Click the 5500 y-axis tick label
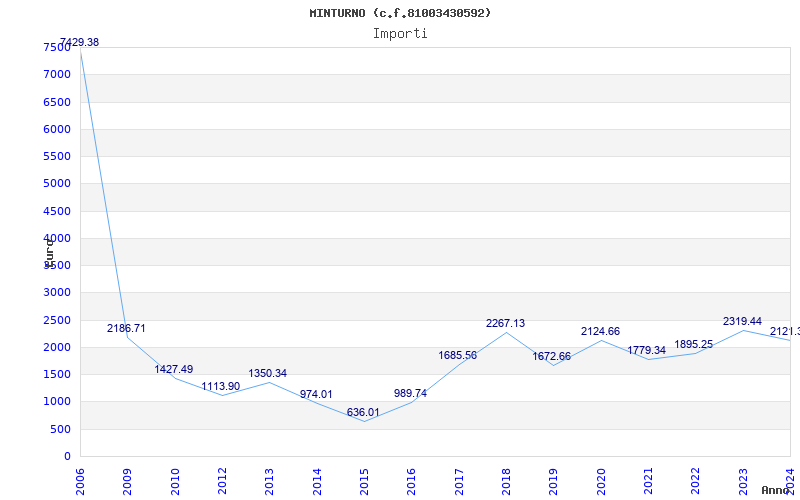This screenshot has height=500, width=800. click(x=57, y=156)
